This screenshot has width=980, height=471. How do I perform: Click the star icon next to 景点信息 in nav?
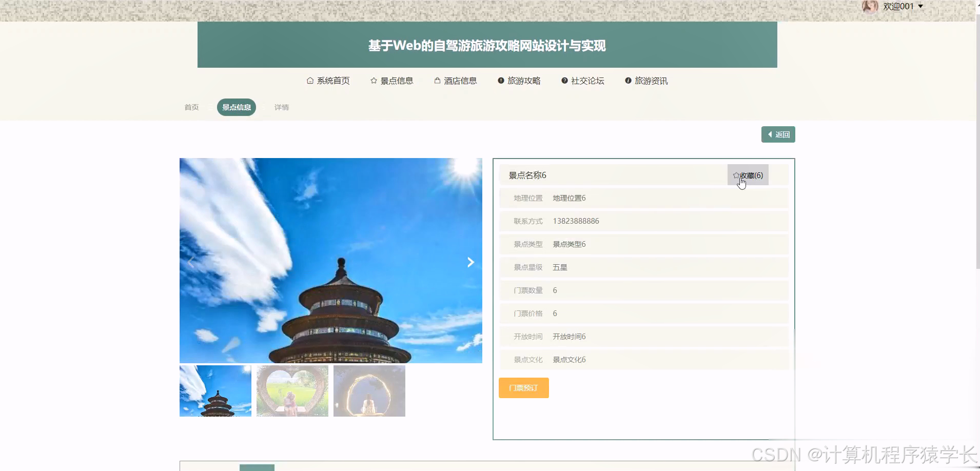click(x=373, y=81)
